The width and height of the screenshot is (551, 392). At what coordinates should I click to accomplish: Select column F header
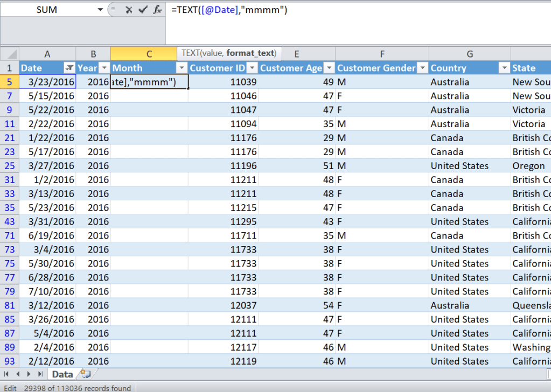(382, 54)
